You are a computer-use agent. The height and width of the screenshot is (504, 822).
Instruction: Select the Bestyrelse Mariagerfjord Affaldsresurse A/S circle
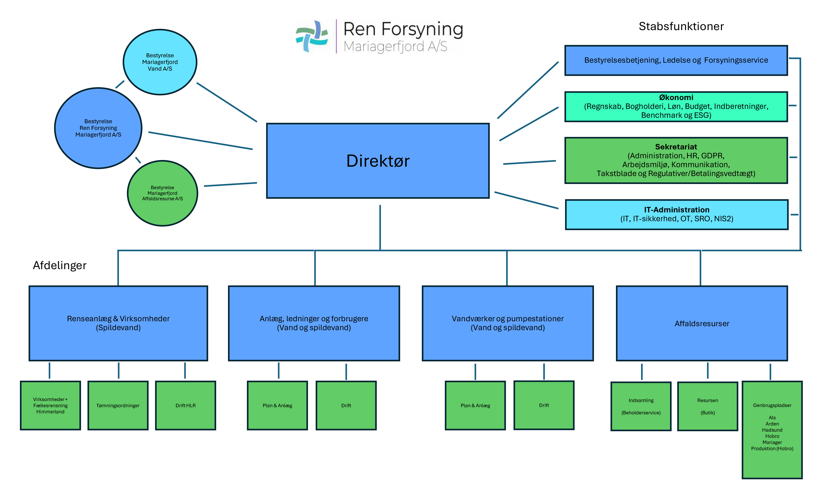[x=163, y=193]
